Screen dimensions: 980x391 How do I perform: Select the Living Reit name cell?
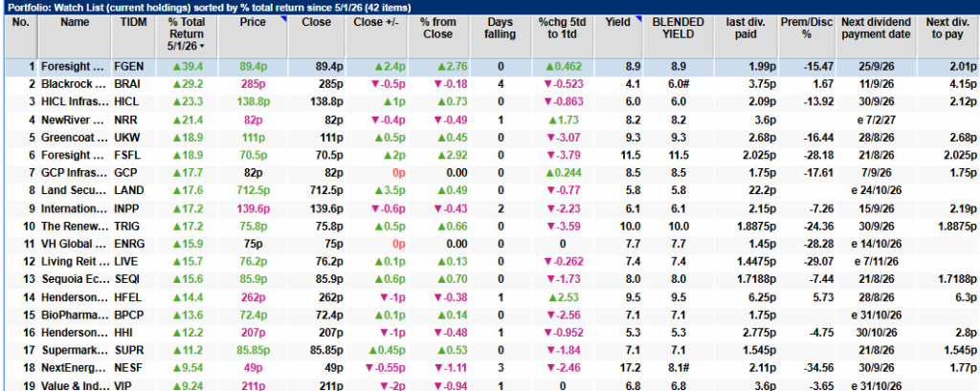75,260
